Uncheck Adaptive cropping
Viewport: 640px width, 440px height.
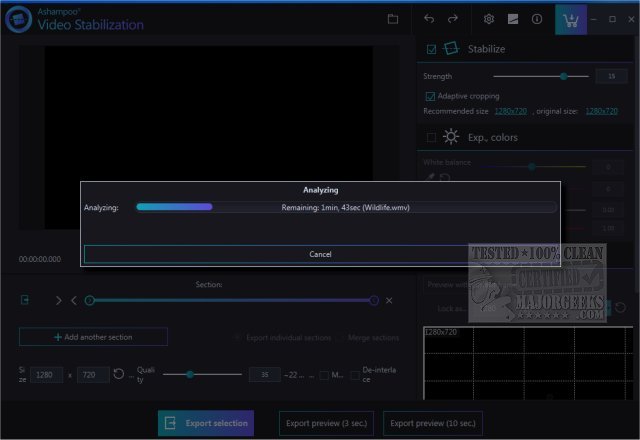pos(431,96)
